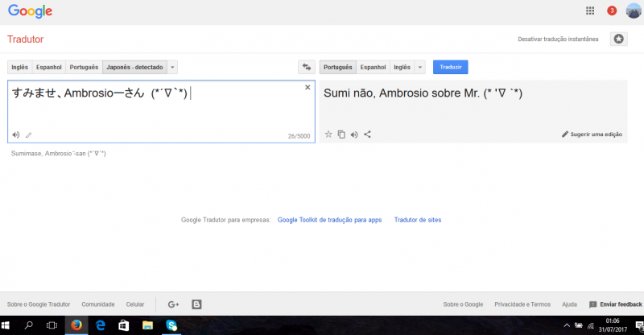Open the Sobre o Google footer link
644x335 pixels.
(x=463, y=304)
